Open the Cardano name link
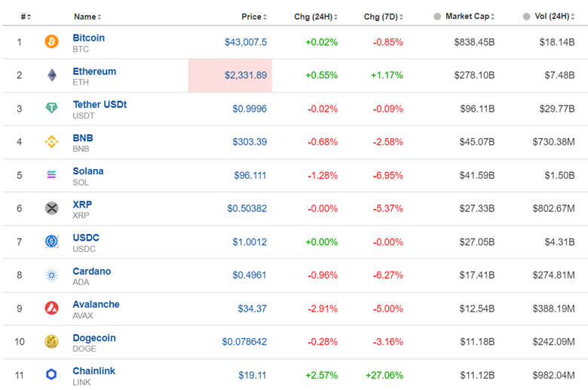The width and height of the screenshot is (588, 390). [91, 271]
